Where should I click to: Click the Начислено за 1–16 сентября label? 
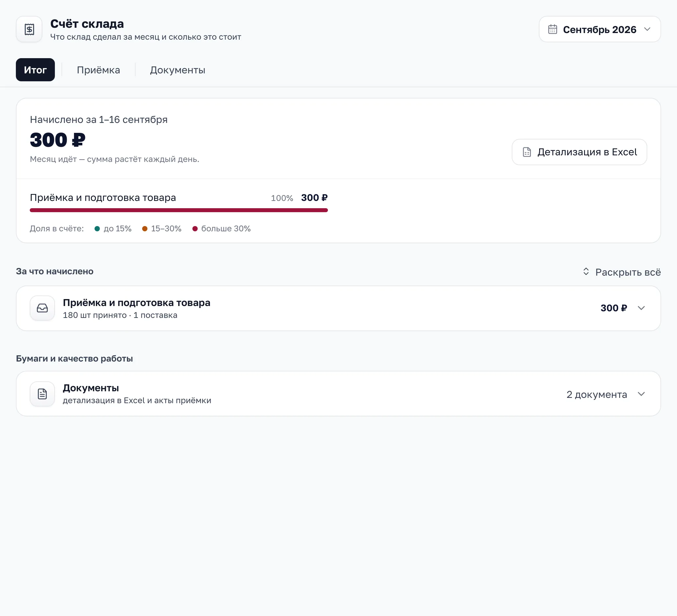pyautogui.click(x=99, y=120)
